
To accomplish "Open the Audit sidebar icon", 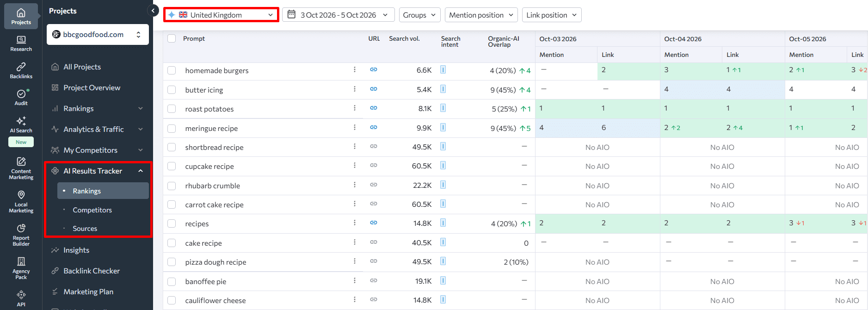I will click(x=21, y=98).
